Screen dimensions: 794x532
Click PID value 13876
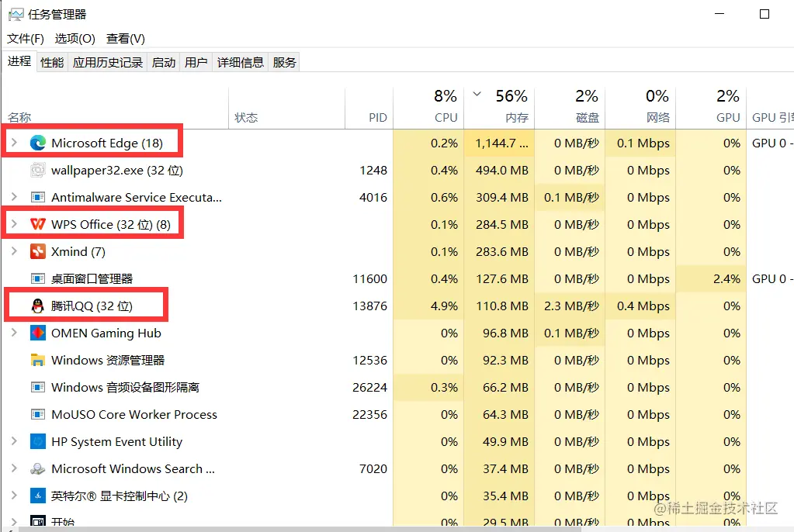(x=369, y=306)
